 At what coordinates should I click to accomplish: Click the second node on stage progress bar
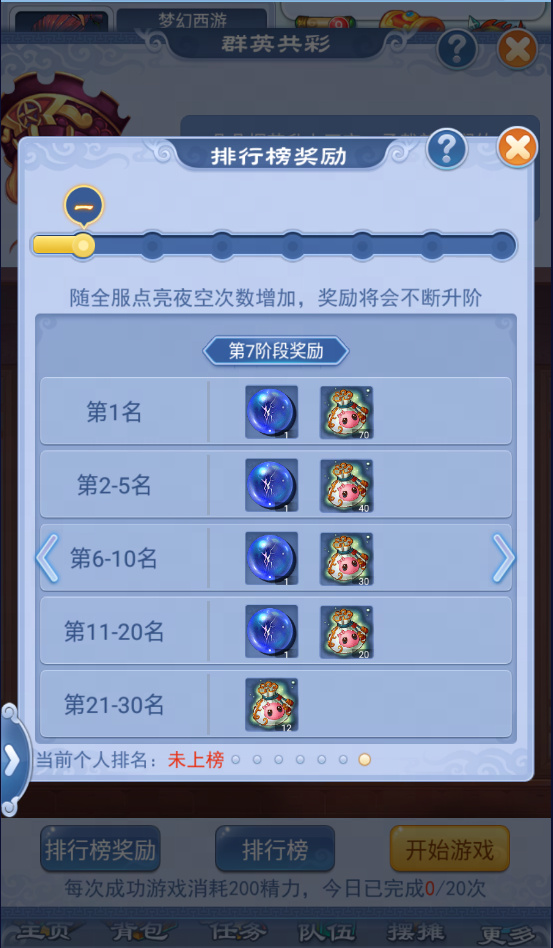[152, 246]
